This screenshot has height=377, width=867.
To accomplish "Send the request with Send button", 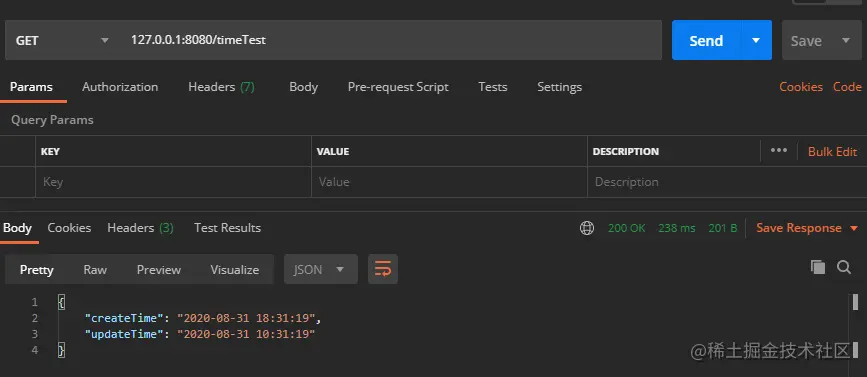I will tap(706, 40).
